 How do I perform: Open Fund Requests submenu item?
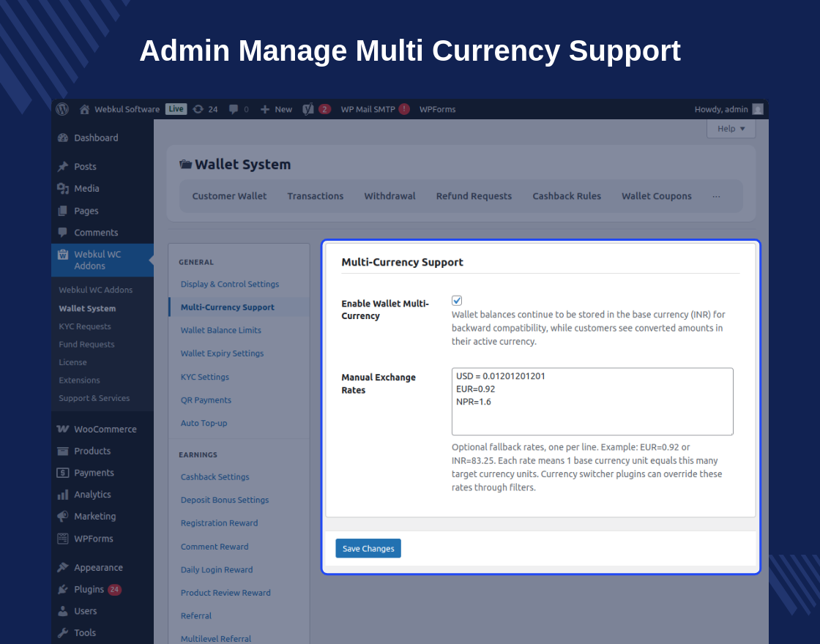pyautogui.click(x=86, y=345)
